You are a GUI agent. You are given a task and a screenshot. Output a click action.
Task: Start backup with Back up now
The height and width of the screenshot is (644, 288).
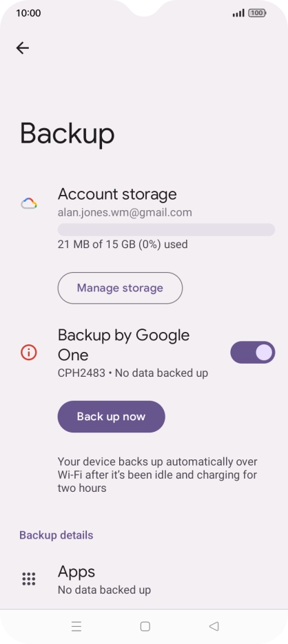[112, 417]
